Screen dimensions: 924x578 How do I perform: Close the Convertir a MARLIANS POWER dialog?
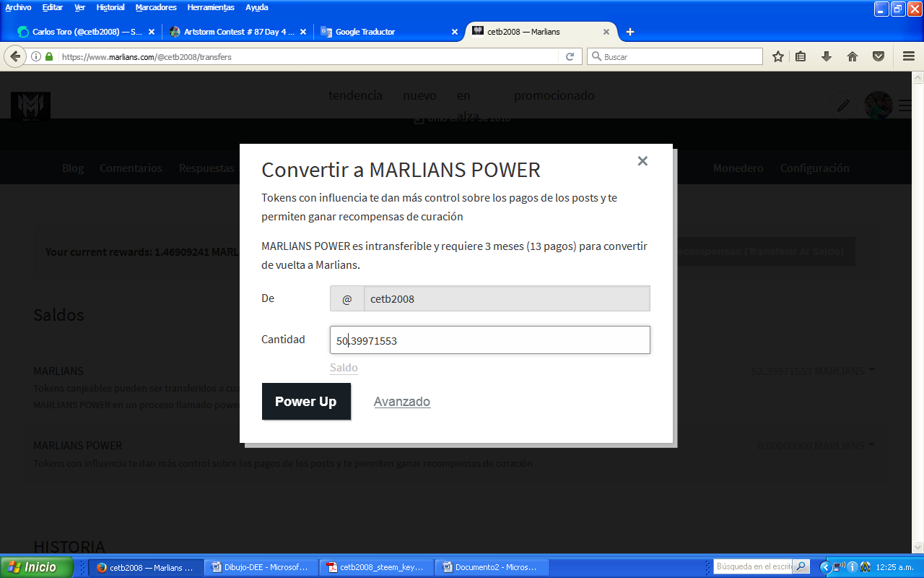(x=642, y=161)
